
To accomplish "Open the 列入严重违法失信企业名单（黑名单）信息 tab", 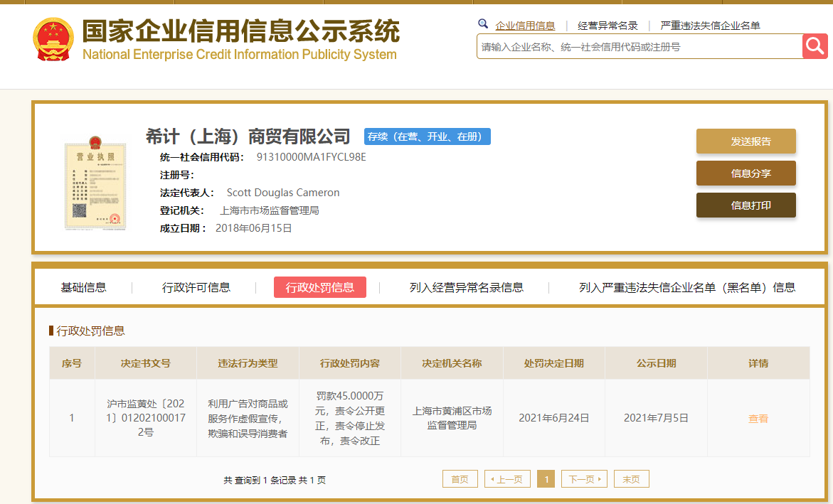I will coord(687,287).
